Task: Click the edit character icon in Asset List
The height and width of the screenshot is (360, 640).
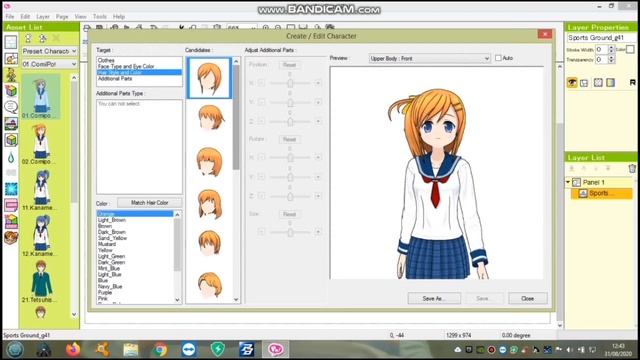Action: (42, 38)
